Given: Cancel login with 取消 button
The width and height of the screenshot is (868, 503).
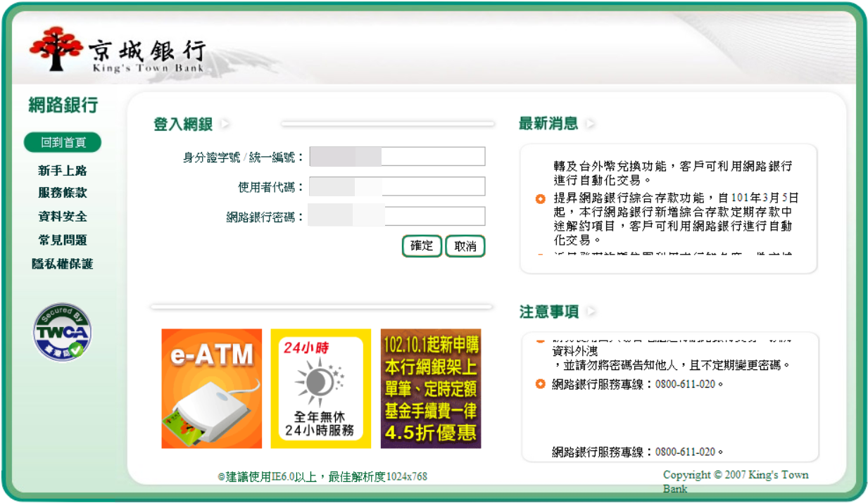Looking at the screenshot, I should pos(465,246).
